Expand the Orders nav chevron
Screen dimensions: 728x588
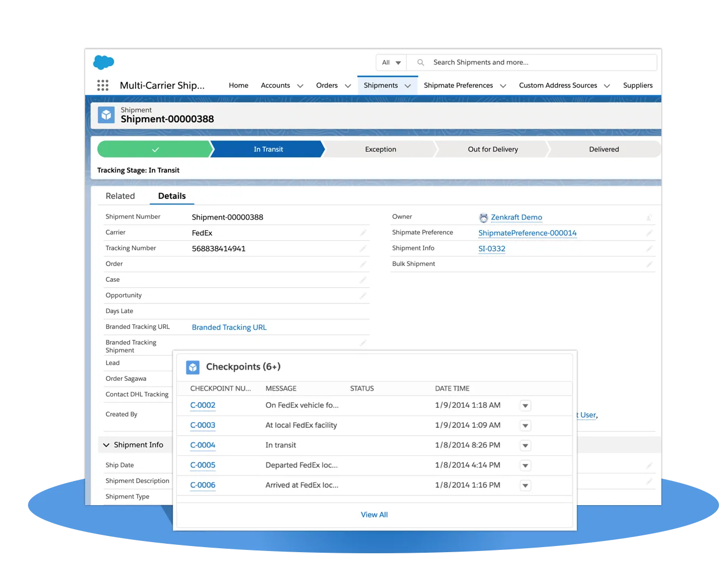348,86
